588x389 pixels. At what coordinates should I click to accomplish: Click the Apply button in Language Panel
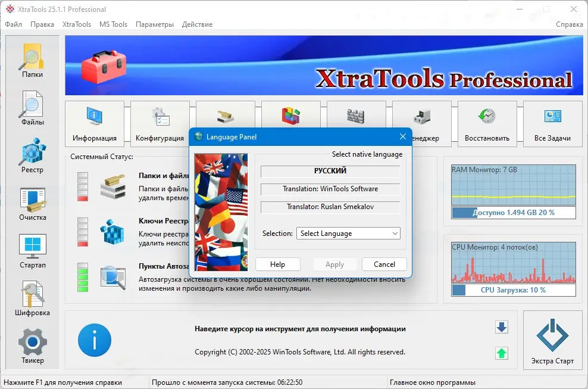point(334,264)
